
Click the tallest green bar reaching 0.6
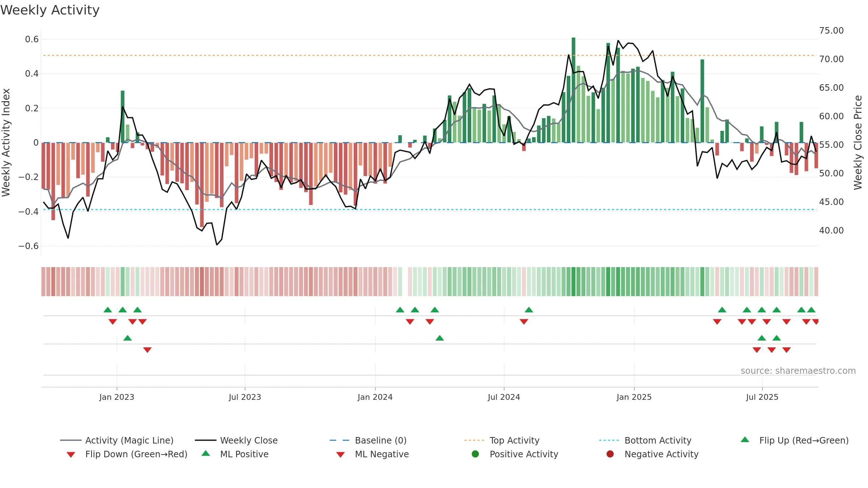point(573,90)
